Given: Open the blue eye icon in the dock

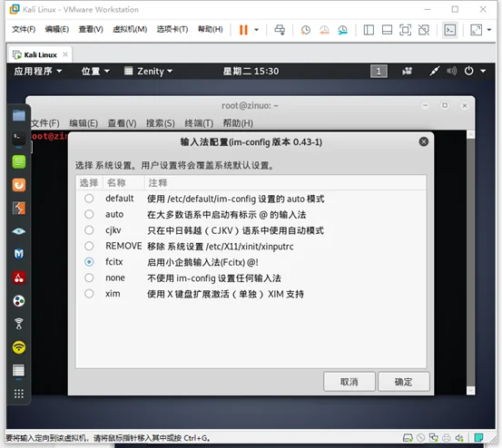Looking at the screenshot, I should tap(19, 231).
